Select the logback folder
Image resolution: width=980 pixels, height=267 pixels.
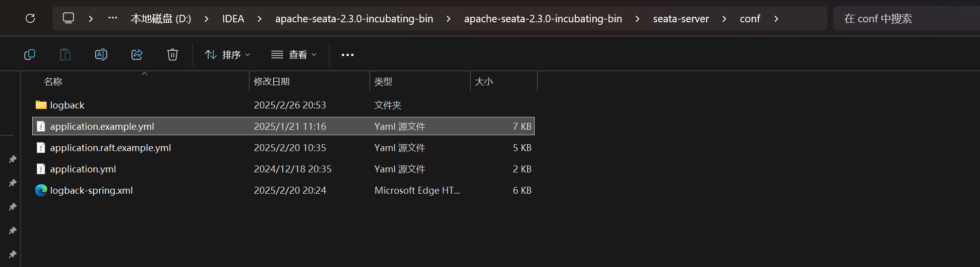(67, 105)
